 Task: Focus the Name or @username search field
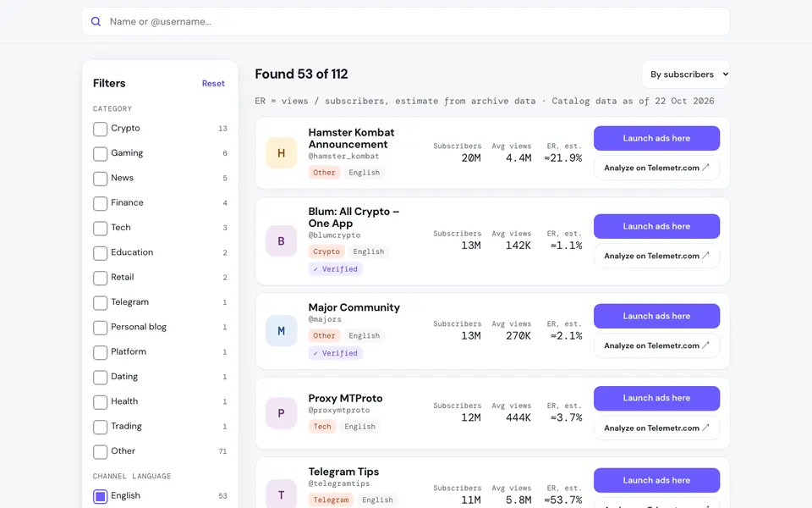pyautogui.click(x=406, y=22)
